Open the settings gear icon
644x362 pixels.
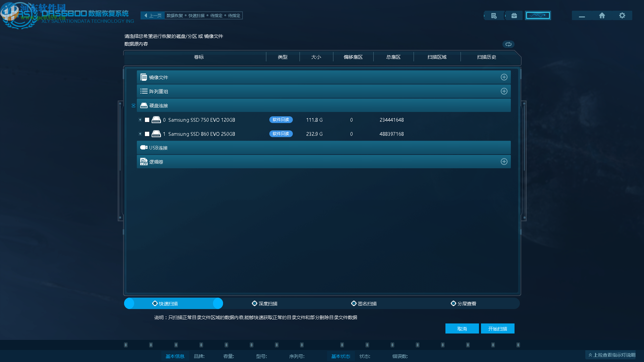(x=622, y=16)
